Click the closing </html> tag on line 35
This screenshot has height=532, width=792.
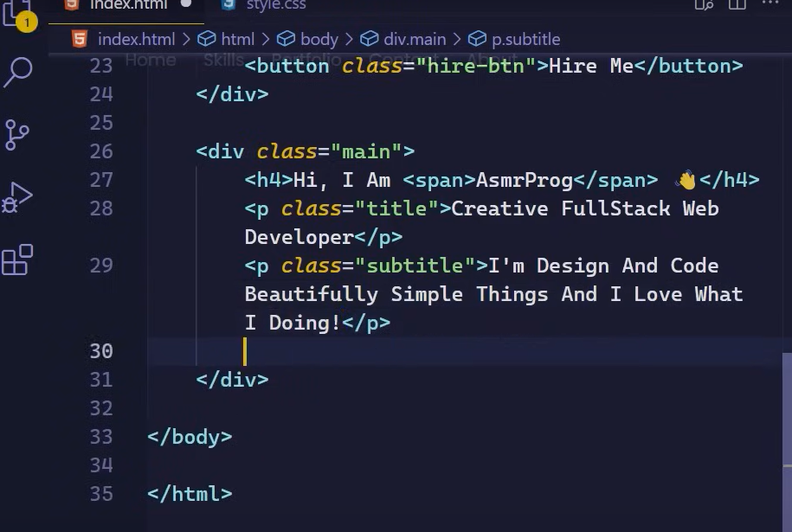[190, 494]
